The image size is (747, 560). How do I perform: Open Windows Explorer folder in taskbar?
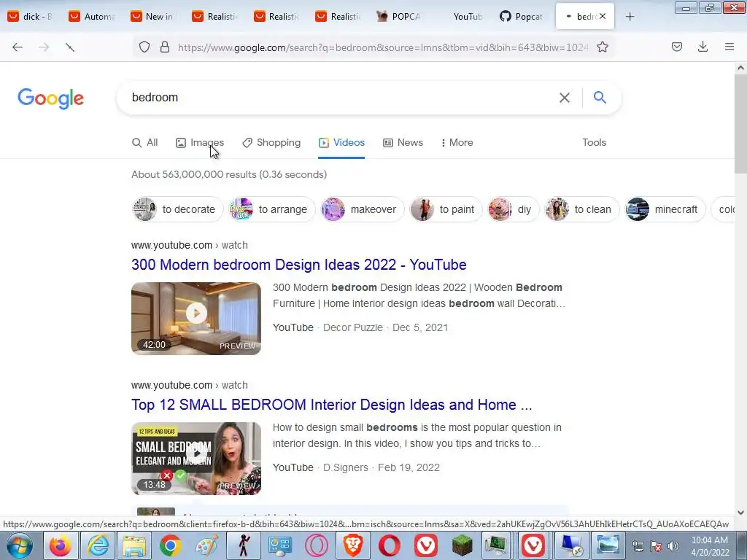tap(134, 545)
